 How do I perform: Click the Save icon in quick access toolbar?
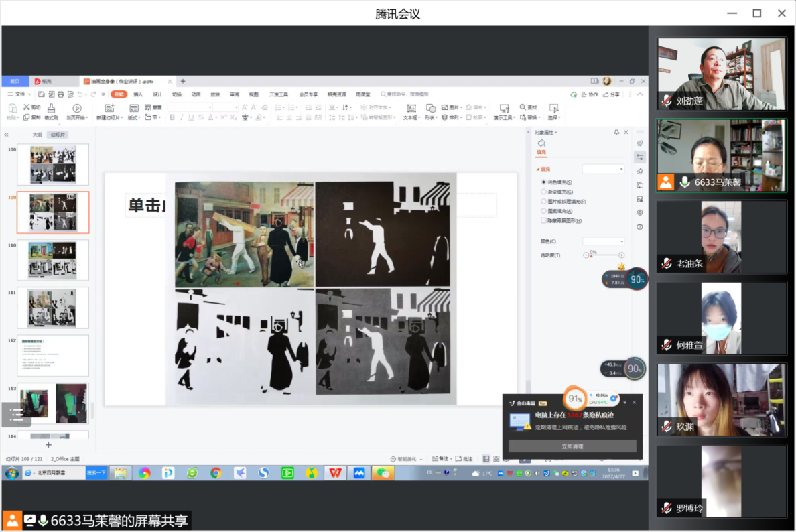(42, 94)
